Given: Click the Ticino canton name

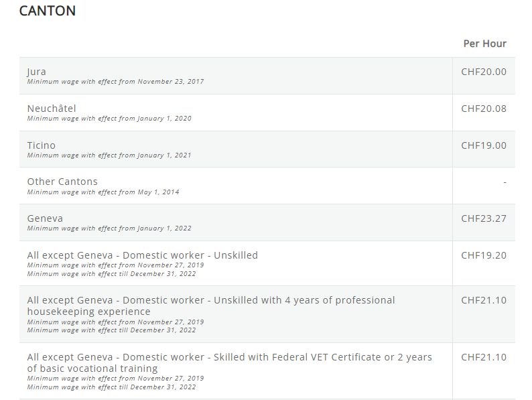Looking at the screenshot, I should pos(42,145).
